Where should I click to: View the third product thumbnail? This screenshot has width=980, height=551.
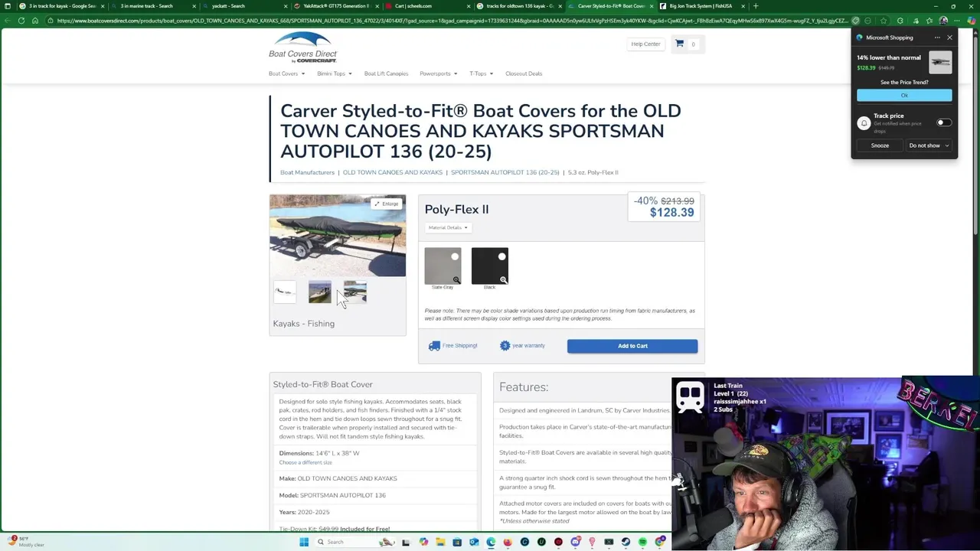pyautogui.click(x=355, y=292)
